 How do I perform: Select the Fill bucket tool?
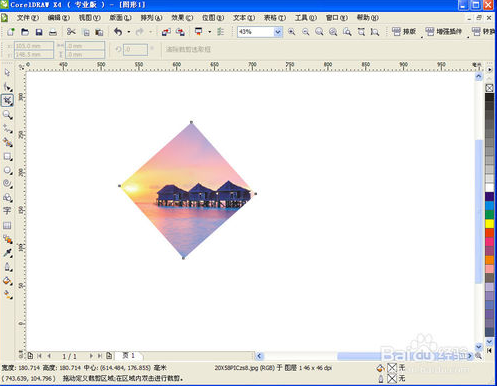coord(7,281)
